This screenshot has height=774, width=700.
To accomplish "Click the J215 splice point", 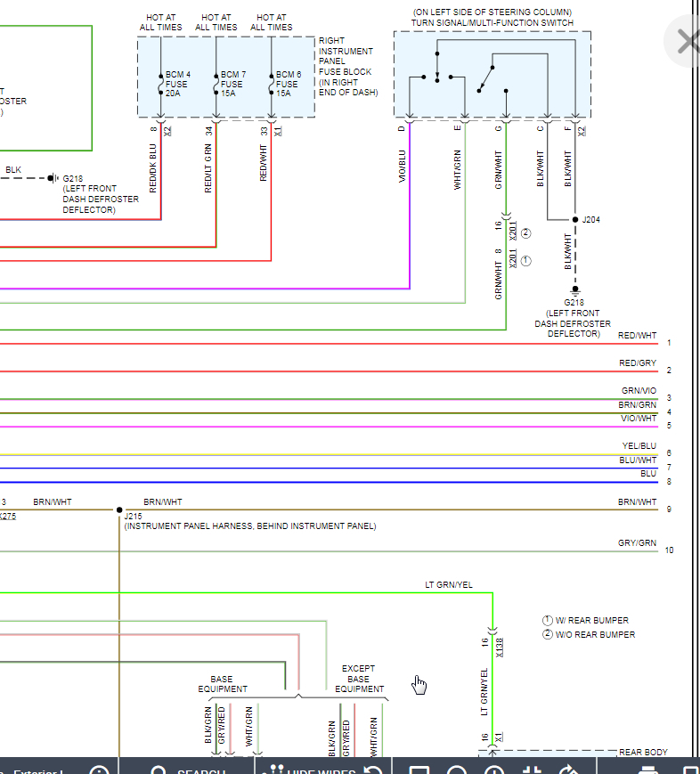I will 119,510.
